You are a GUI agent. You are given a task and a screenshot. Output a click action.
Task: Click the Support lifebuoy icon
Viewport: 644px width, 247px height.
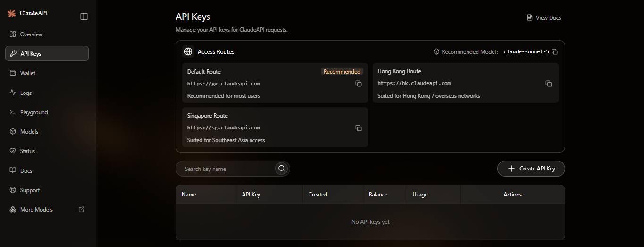[13, 190]
